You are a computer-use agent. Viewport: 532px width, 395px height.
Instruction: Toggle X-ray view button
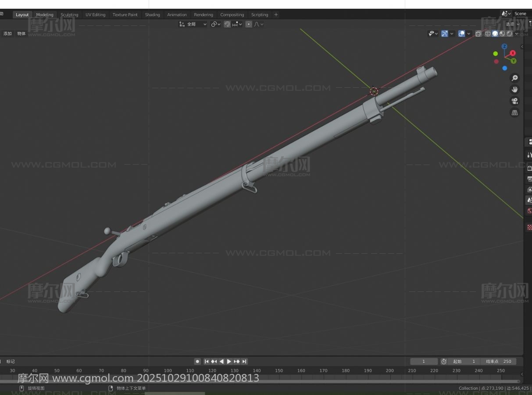(x=478, y=34)
